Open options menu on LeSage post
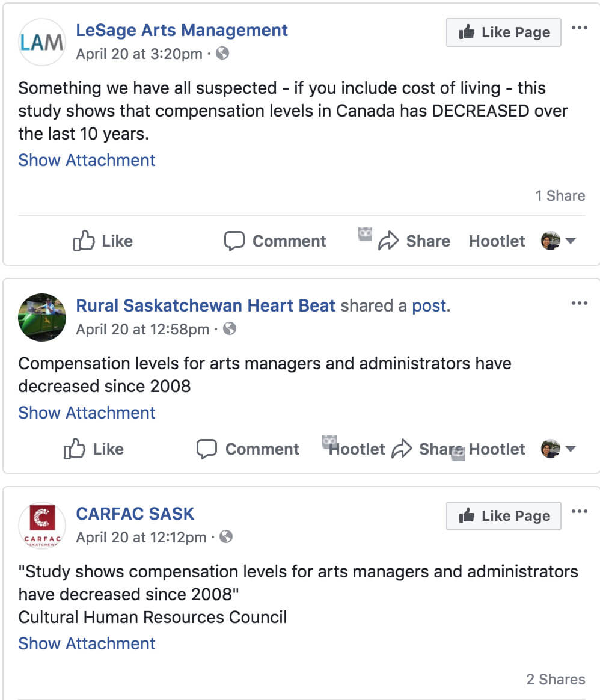 tap(579, 28)
